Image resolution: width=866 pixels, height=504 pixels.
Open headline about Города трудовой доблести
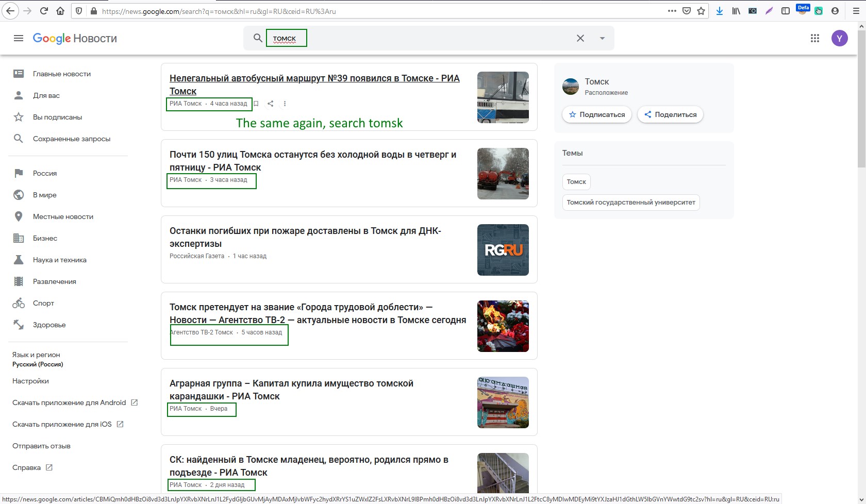click(x=318, y=313)
